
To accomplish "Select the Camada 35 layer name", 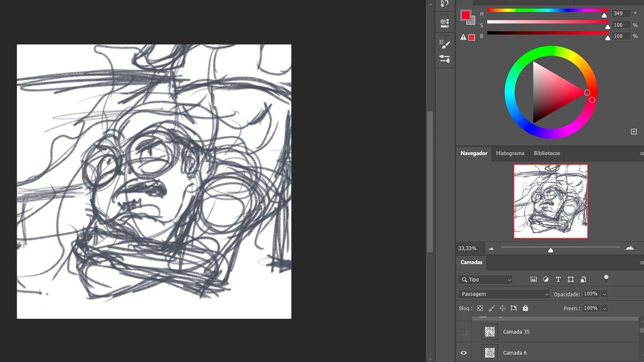I will pyautogui.click(x=516, y=332).
